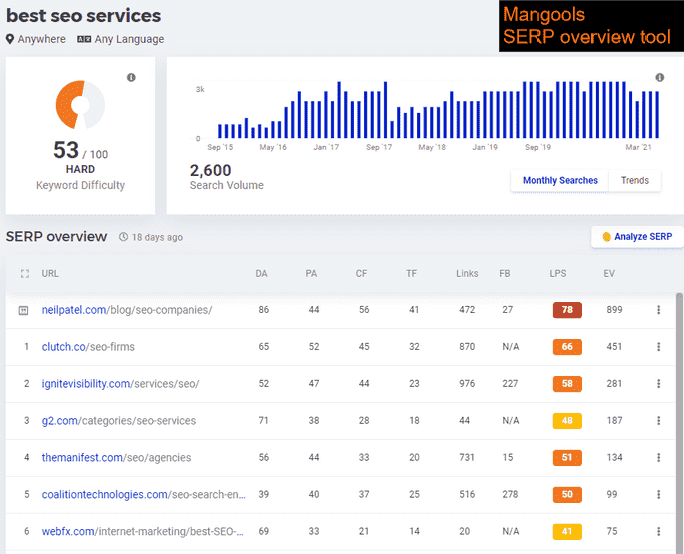Switch to the Monthly Searches tab
Screen dimensions: 684x554
point(560,181)
